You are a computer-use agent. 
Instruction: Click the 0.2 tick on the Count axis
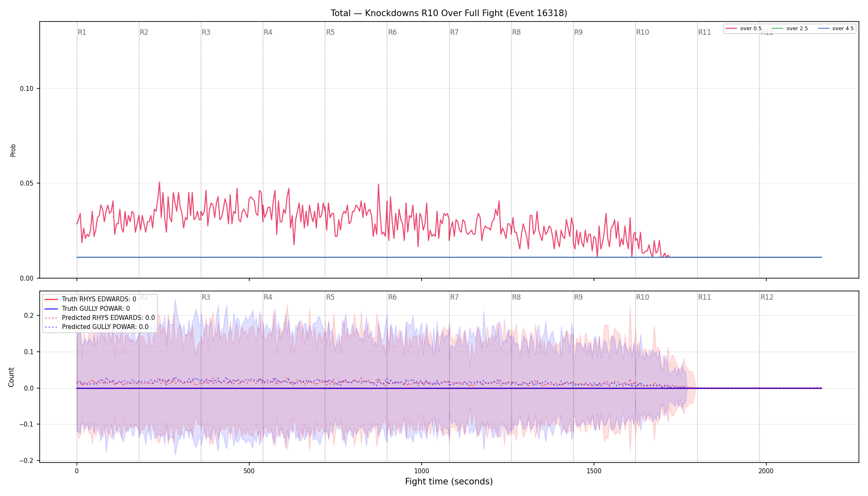29,316
